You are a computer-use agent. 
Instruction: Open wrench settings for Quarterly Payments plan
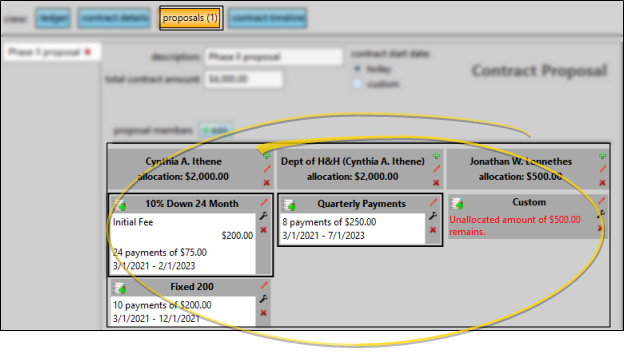433,216
